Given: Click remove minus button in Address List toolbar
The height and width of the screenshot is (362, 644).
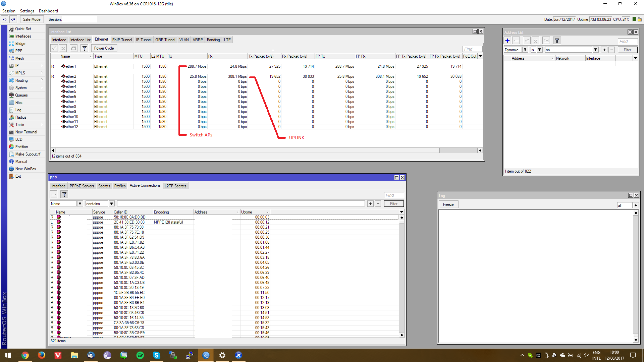Looking at the screenshot, I should tap(516, 41).
